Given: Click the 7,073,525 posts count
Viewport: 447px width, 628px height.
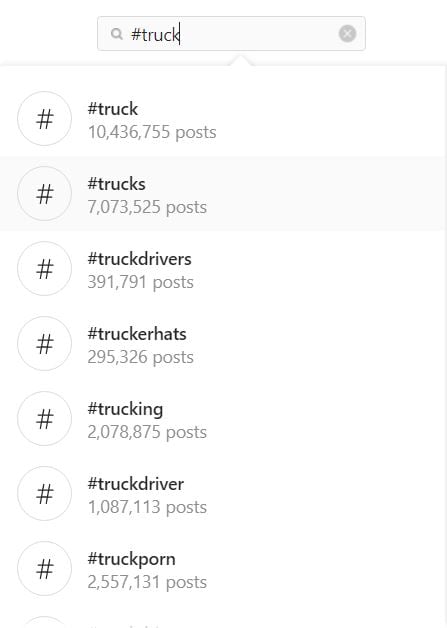Looking at the screenshot, I should (147, 207).
